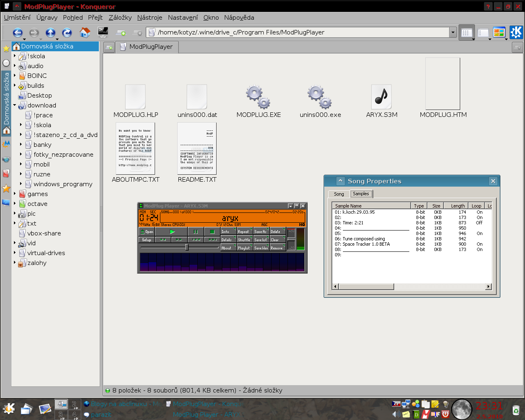The height and width of the screenshot is (420, 525).
Task: Click Save Wav in ModPlug Player
Action: point(261,248)
